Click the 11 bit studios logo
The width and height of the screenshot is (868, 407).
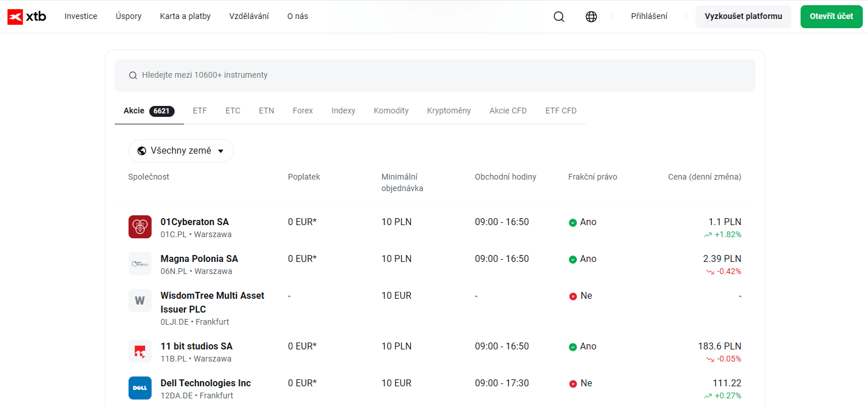(140, 351)
